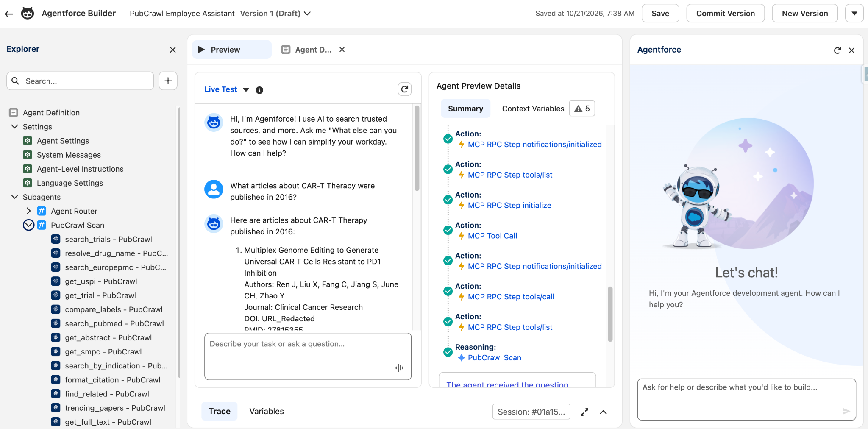Viewport: 868px width, 429px height.
Task: Switch to the Trace tab
Action: pos(220,411)
